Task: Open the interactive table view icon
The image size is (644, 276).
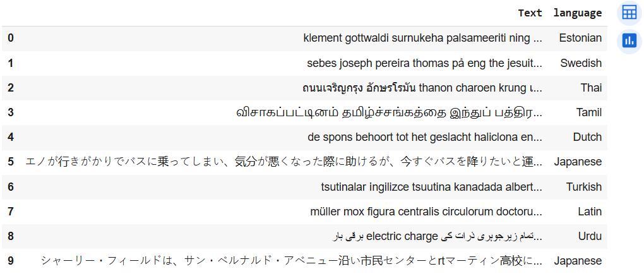Action: click(629, 13)
